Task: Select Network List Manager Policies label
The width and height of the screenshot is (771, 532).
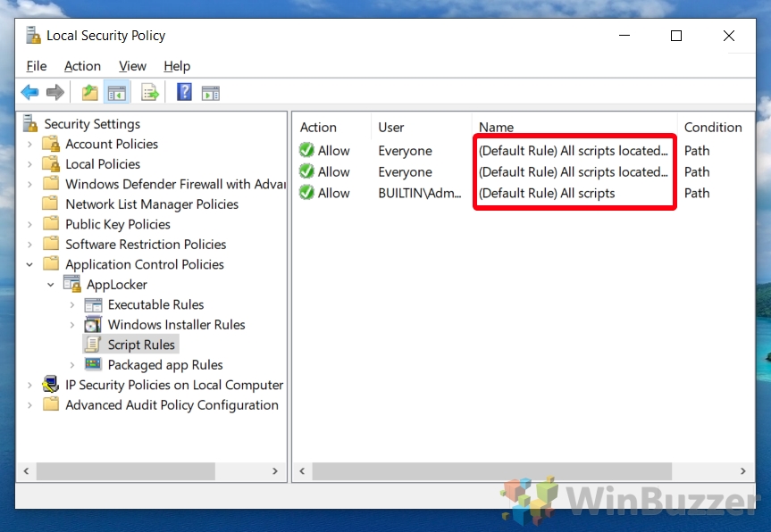Action: (x=152, y=204)
